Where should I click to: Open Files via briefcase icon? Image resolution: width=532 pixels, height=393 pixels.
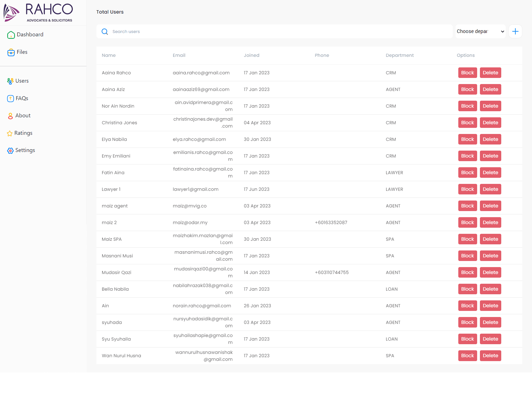point(11,52)
